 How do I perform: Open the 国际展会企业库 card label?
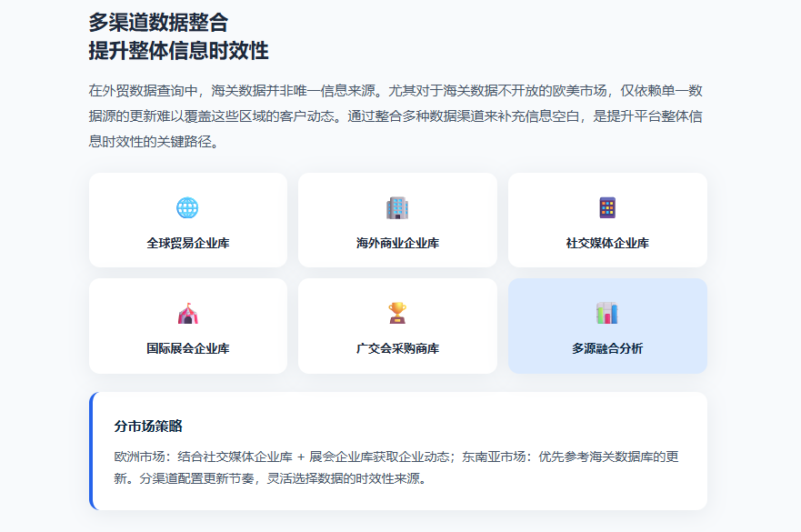(x=188, y=348)
